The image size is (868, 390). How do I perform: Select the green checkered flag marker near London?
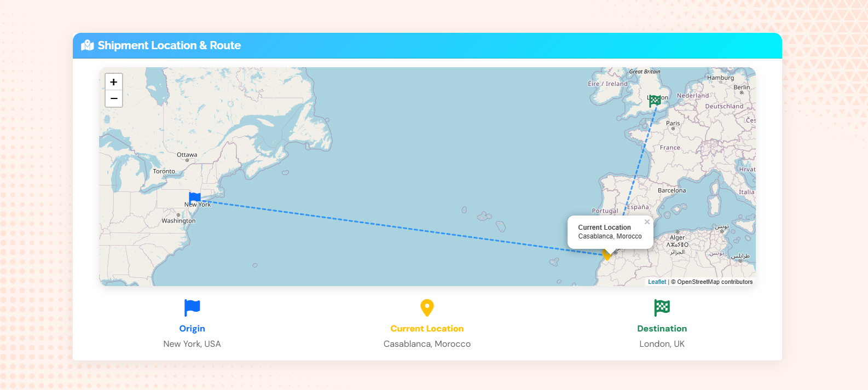pos(655,101)
